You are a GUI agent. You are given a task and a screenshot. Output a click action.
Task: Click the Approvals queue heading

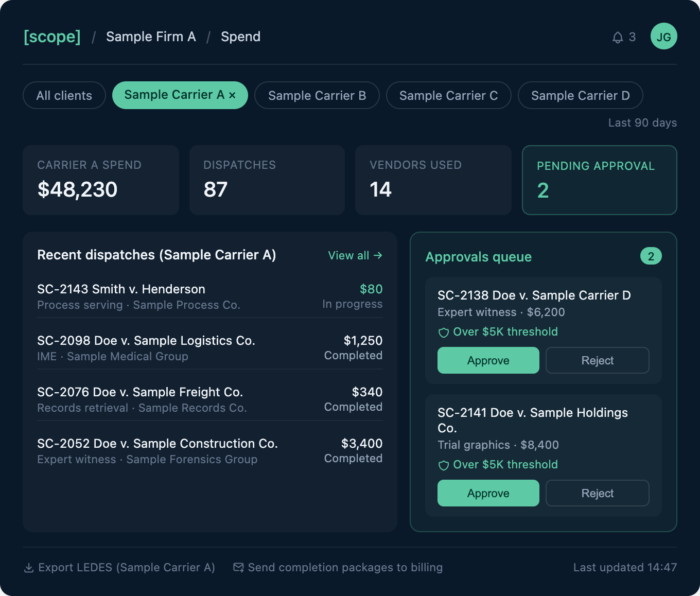479,257
